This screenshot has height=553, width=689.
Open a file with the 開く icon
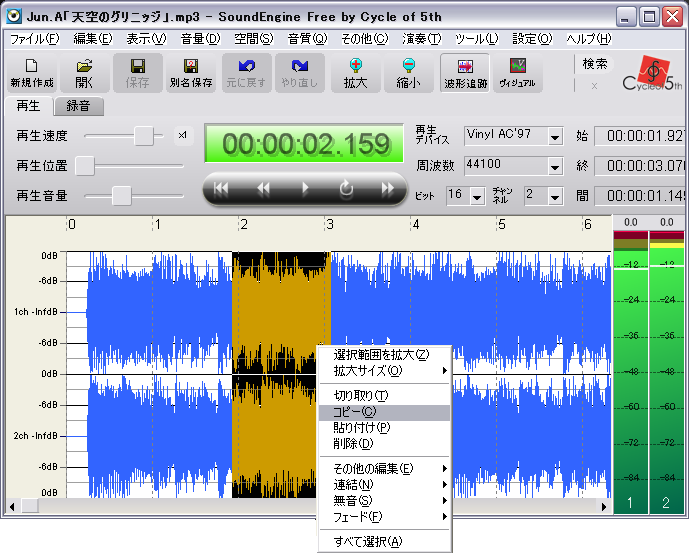(x=84, y=73)
